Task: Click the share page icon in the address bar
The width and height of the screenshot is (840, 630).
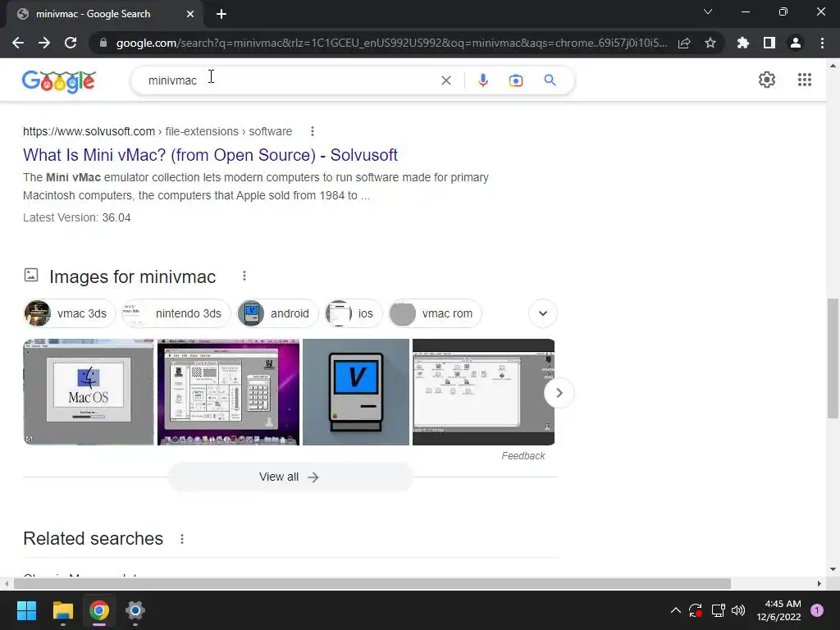Action: [x=684, y=43]
